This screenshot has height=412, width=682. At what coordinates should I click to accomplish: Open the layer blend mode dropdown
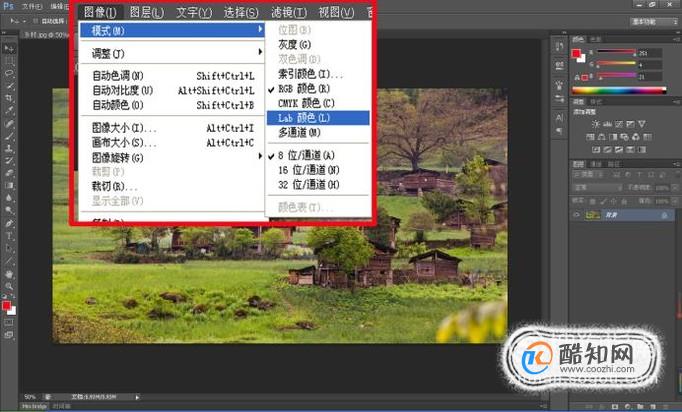point(597,188)
